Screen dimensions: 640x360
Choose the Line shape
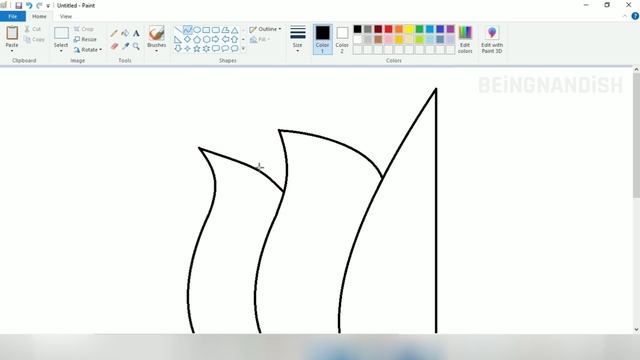(x=178, y=30)
